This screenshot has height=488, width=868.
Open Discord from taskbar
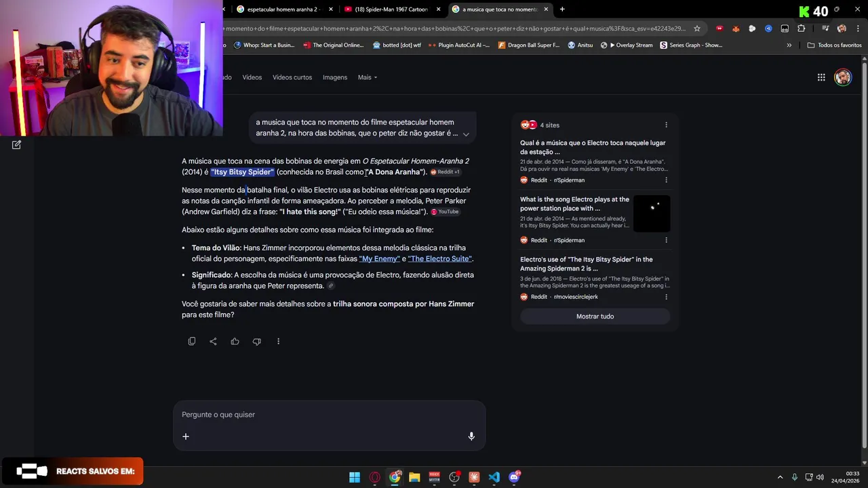coord(514,477)
